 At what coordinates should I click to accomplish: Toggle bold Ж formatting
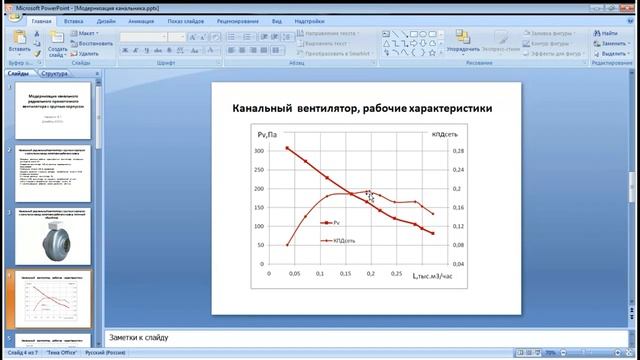tap(125, 50)
